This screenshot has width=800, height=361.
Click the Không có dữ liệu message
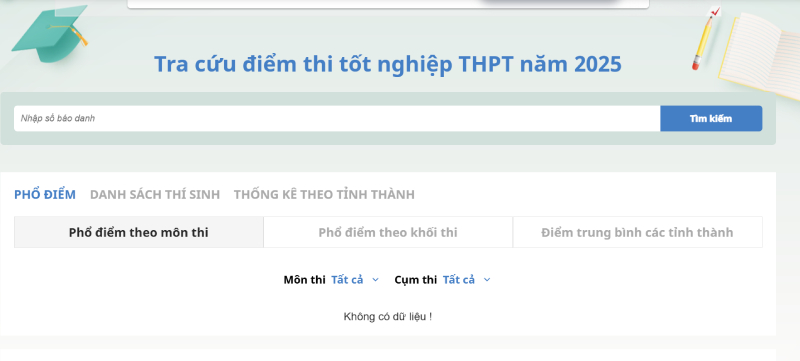(388, 317)
